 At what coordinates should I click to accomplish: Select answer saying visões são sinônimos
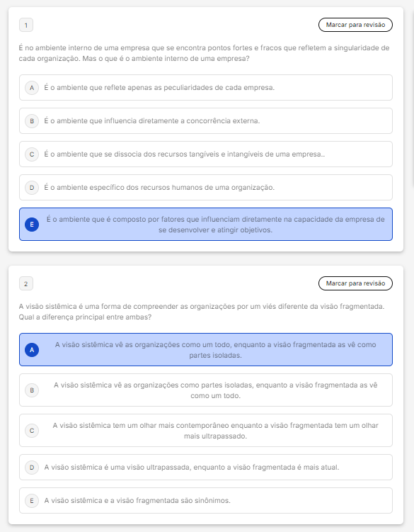coord(206,500)
